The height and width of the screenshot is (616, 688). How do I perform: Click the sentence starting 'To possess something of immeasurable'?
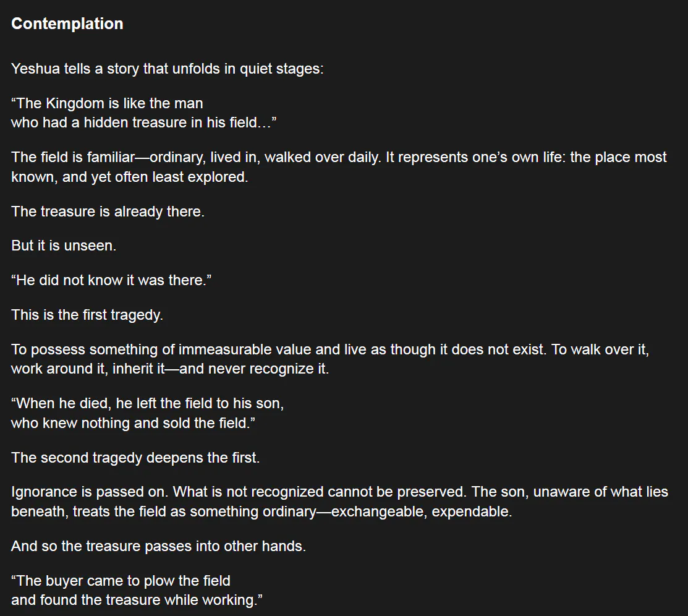330,349
